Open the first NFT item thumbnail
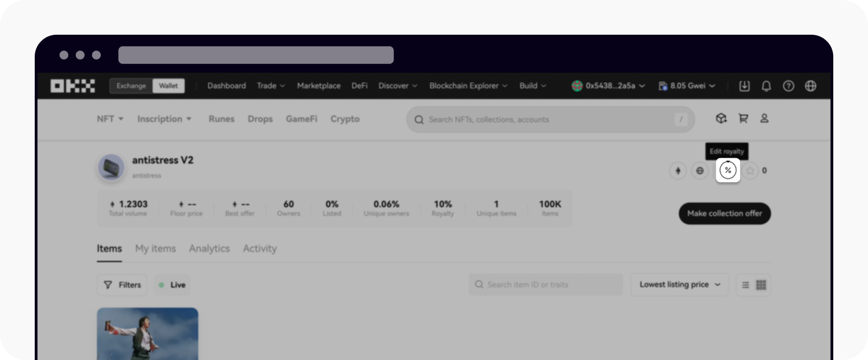 pos(148,334)
